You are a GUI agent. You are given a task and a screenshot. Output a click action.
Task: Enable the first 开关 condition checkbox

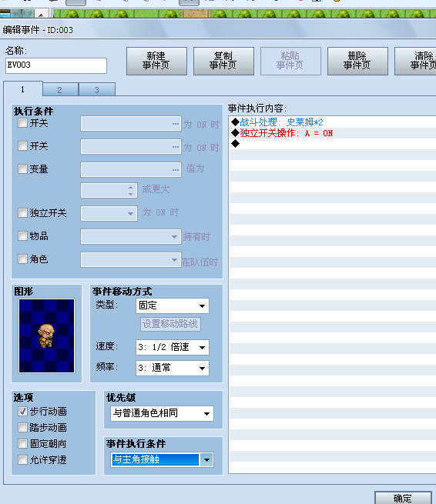[22, 123]
